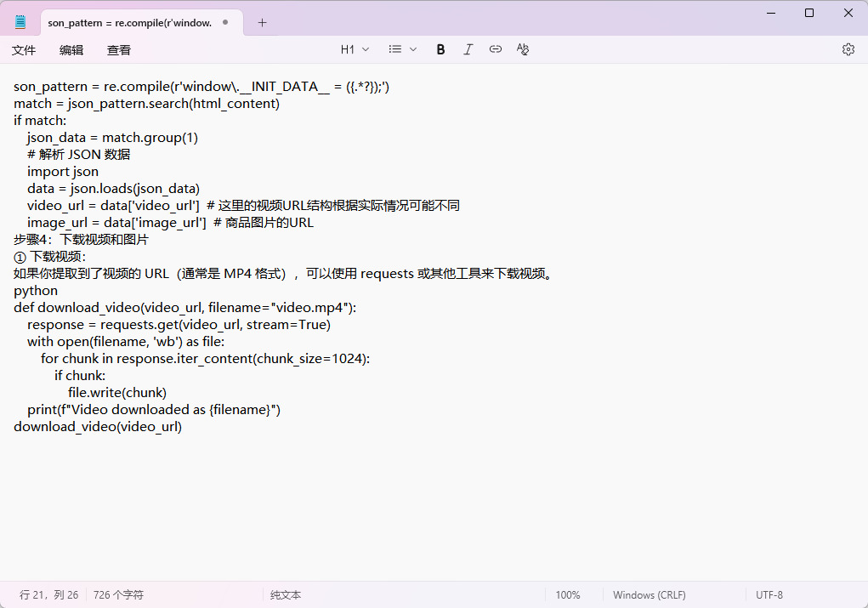Toggle italic formatting in the toolbar
868x608 pixels.
[468, 49]
